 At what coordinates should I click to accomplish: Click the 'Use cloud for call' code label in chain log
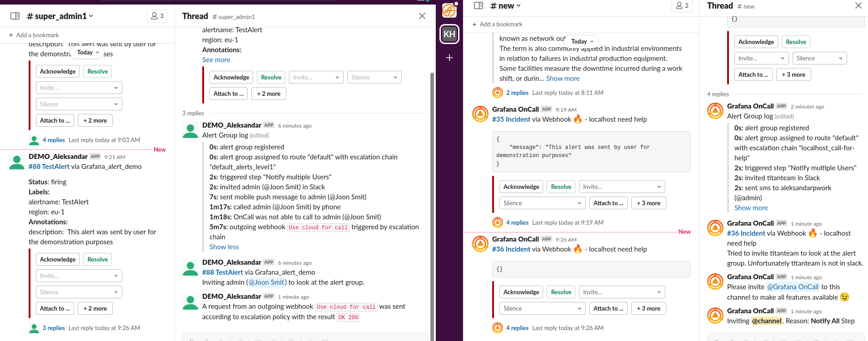(318, 227)
